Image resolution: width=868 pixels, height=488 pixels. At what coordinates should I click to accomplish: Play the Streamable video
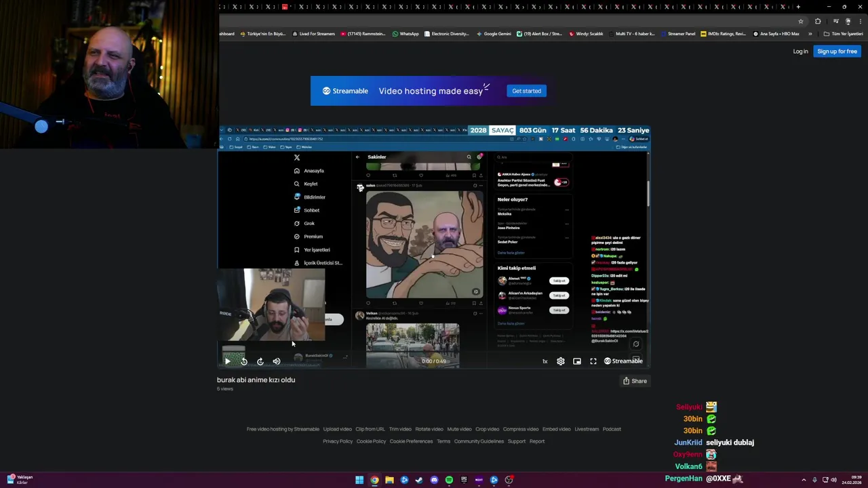(227, 361)
